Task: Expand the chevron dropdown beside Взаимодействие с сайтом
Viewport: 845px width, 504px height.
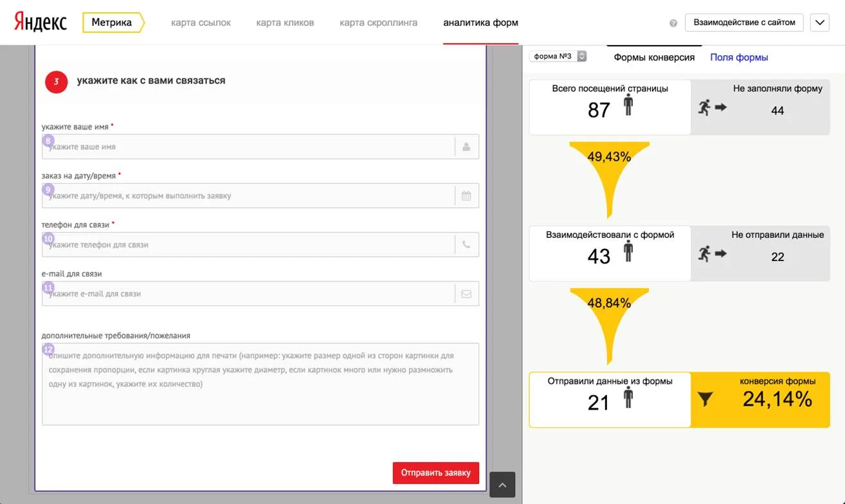Action: point(819,22)
